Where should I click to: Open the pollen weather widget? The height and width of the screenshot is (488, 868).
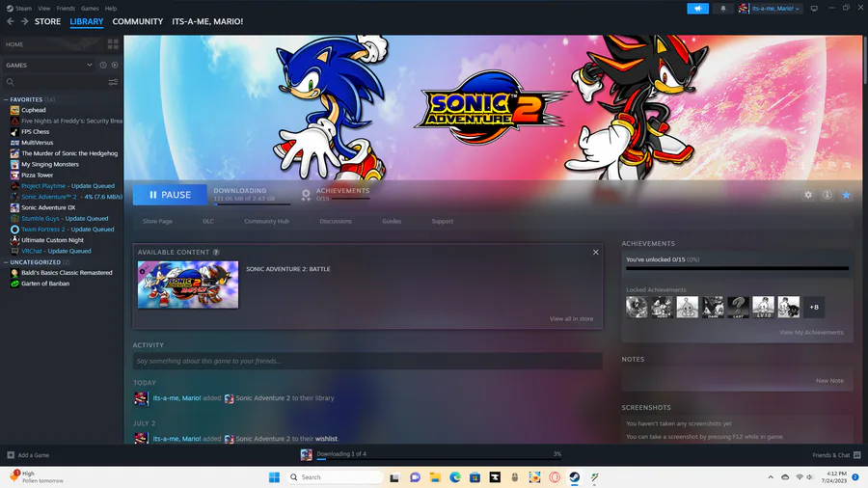pyautogui.click(x=37, y=477)
